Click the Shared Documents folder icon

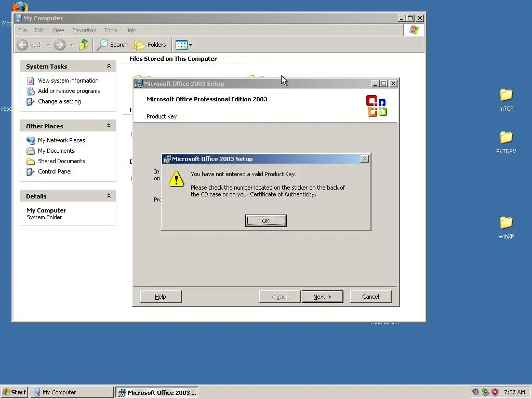[x=31, y=162]
